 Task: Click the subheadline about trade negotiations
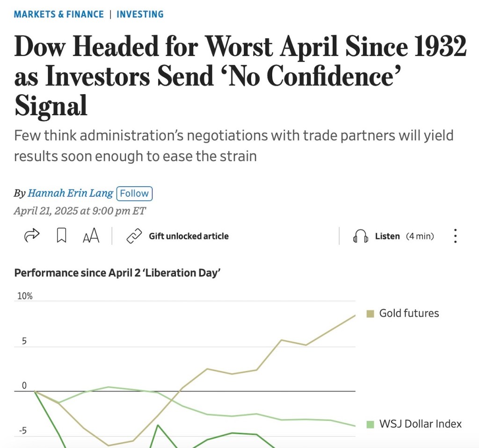tap(234, 146)
